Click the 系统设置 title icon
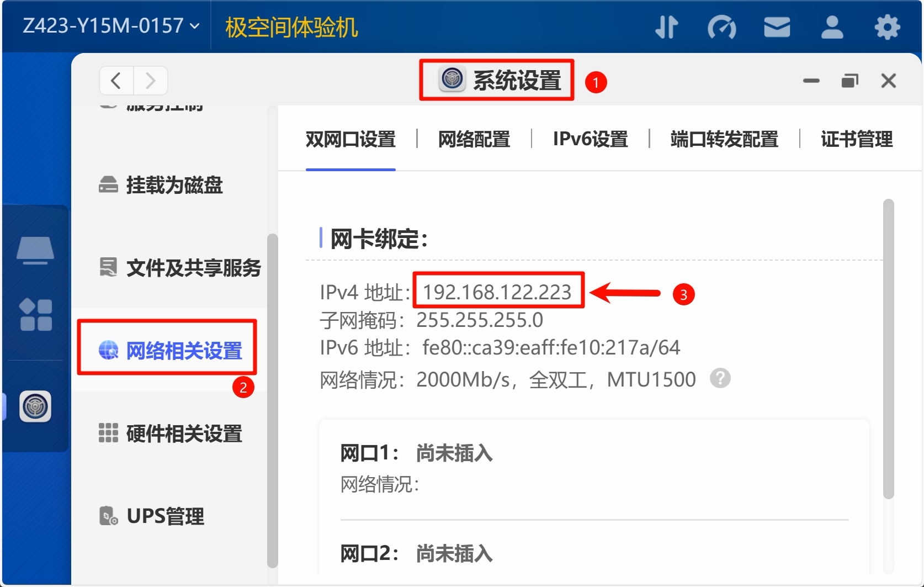The height and width of the screenshot is (587, 924). pos(453,79)
